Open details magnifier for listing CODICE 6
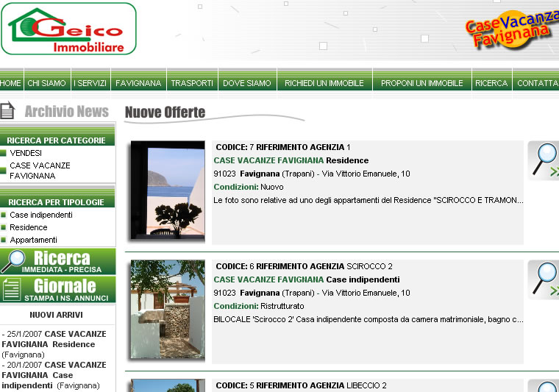 (544, 279)
